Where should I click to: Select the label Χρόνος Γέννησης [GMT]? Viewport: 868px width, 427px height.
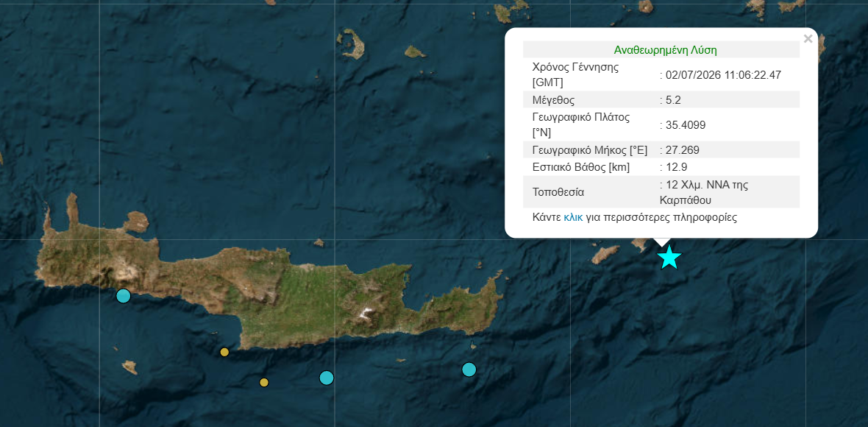tap(576, 75)
